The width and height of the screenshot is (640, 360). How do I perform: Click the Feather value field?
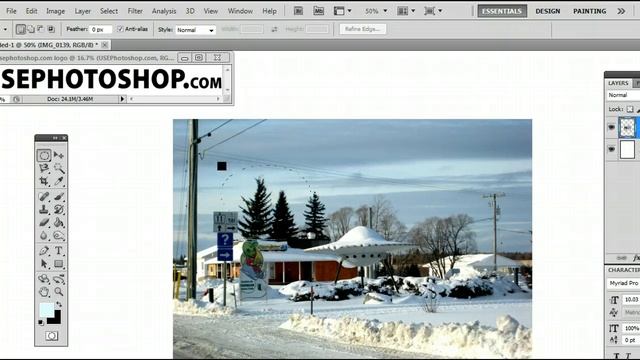point(100,29)
